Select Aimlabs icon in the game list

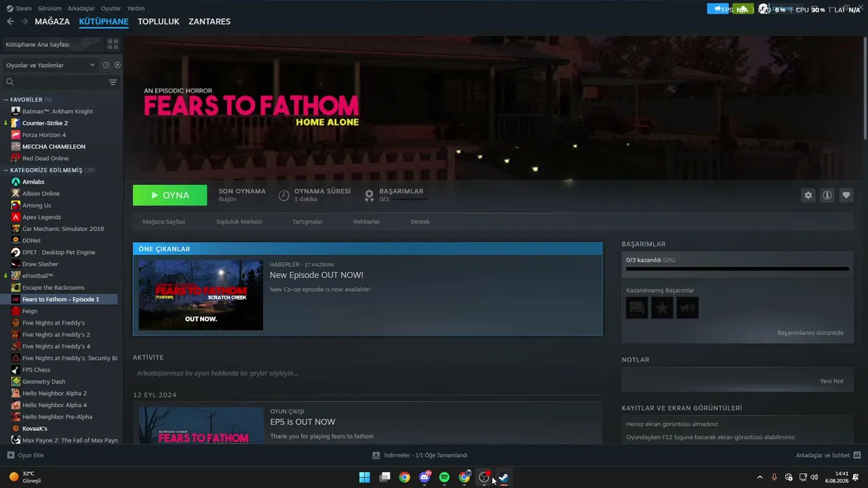[x=16, y=182]
